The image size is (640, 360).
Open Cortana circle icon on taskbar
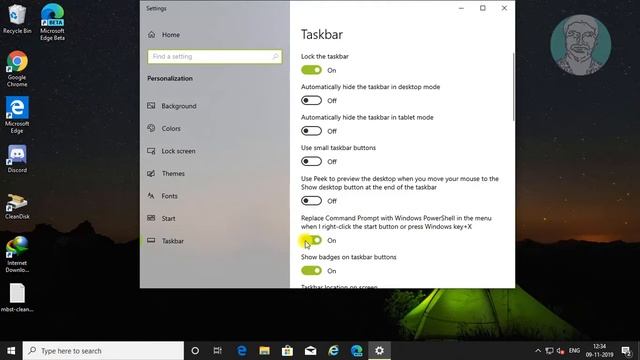[x=195, y=351]
